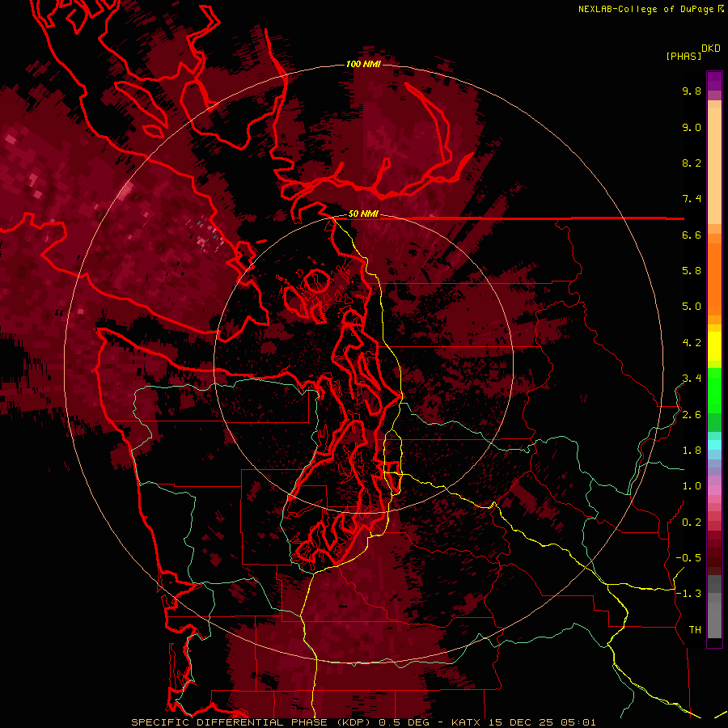Click the orange color bar segment
Image resolution: width=728 pixels, height=728 pixels.
point(714,278)
